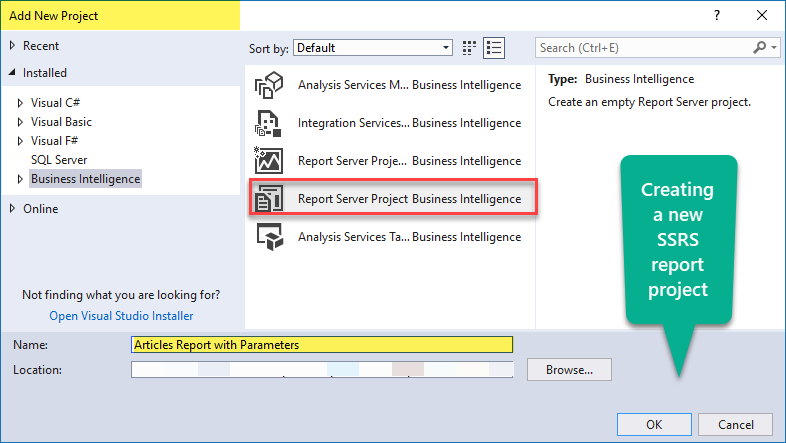Select Analysis Services M... template row

[391, 85]
